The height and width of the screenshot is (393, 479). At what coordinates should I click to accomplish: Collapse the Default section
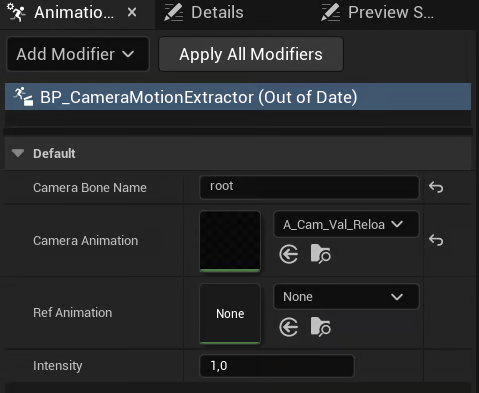click(x=18, y=153)
